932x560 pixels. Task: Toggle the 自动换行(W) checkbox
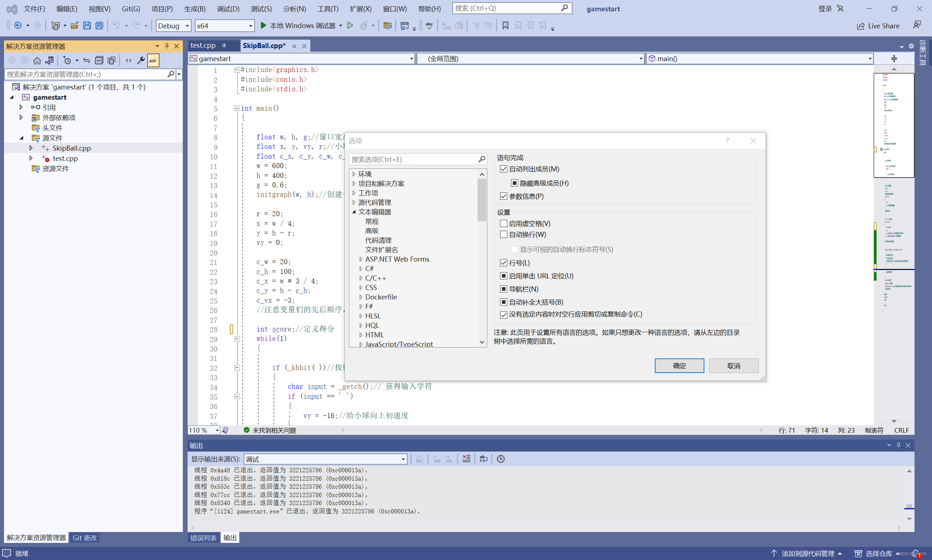tap(503, 235)
